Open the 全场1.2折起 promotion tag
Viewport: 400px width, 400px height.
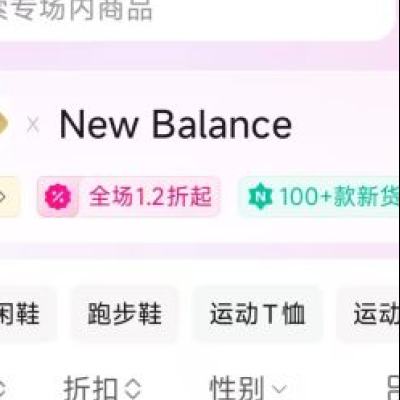[x=129, y=197]
